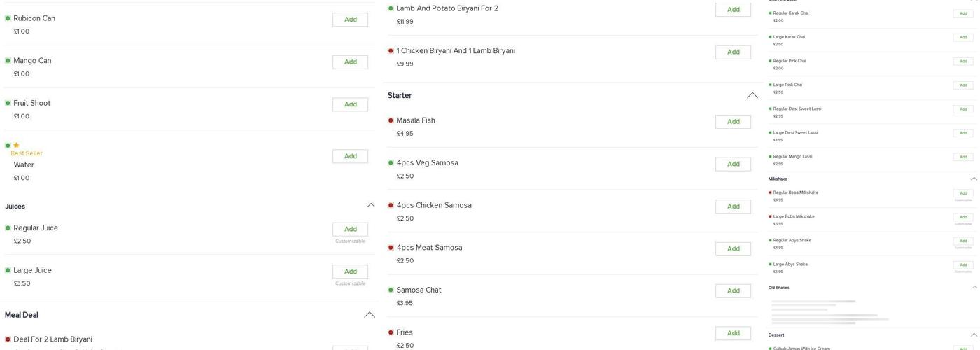The height and width of the screenshot is (350, 980).
Task: Click the red dot beside Deal For 2 Lamb Biryani
Action: click(x=8, y=339)
